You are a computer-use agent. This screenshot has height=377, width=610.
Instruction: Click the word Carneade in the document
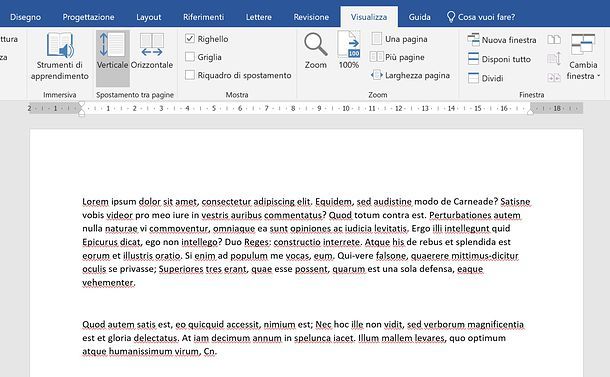click(x=474, y=202)
